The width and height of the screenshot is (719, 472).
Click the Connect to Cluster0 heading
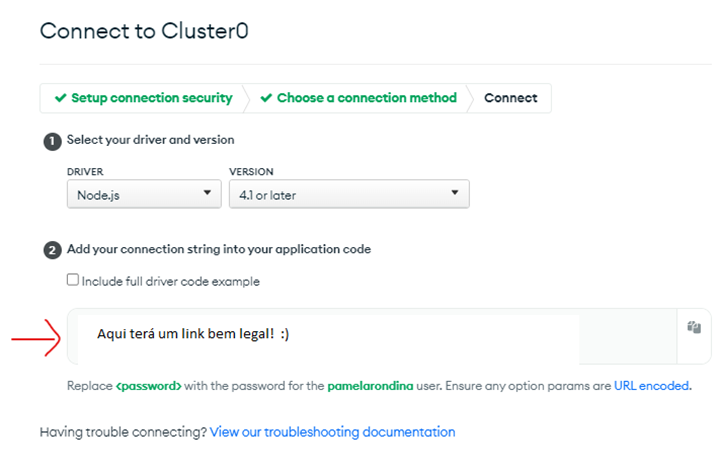tap(144, 31)
